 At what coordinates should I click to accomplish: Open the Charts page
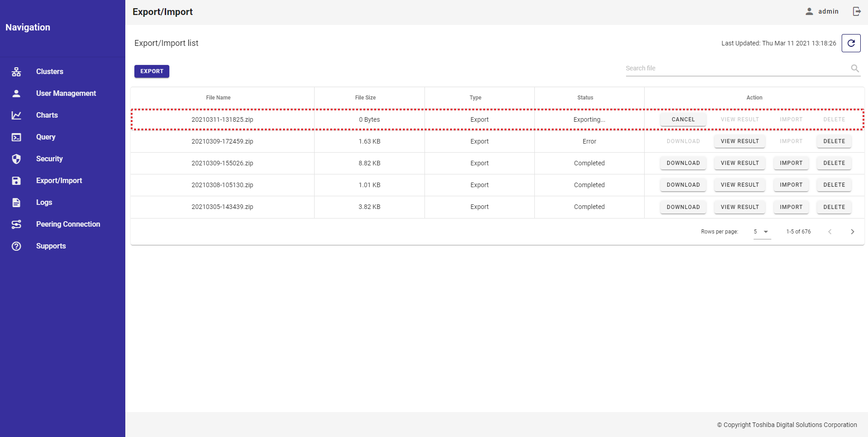(47, 115)
